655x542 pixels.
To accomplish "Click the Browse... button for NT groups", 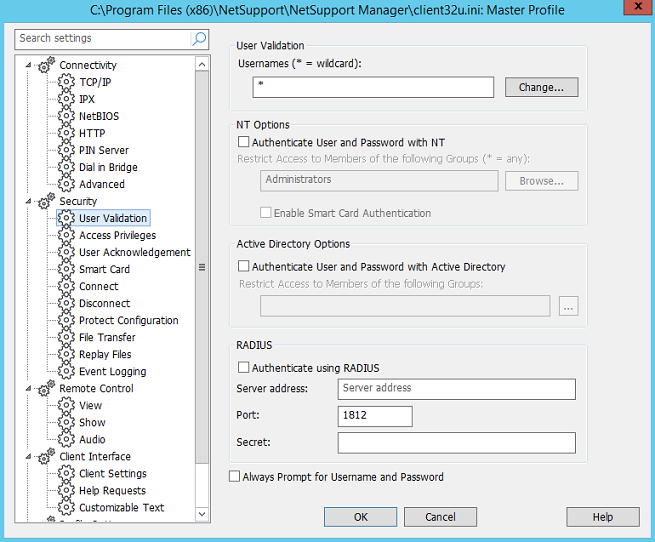I will 541,181.
